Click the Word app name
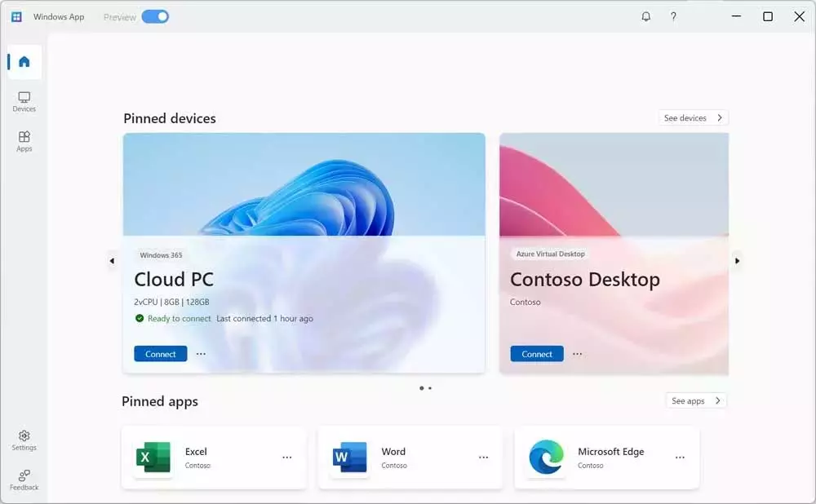This screenshot has width=816, height=504. click(393, 452)
